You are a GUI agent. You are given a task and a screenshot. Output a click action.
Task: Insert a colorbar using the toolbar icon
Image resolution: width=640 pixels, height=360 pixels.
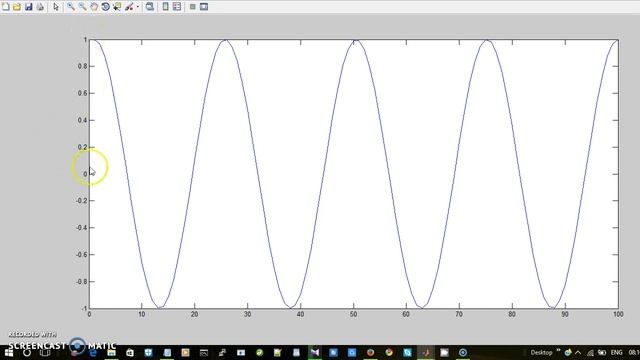click(165, 7)
